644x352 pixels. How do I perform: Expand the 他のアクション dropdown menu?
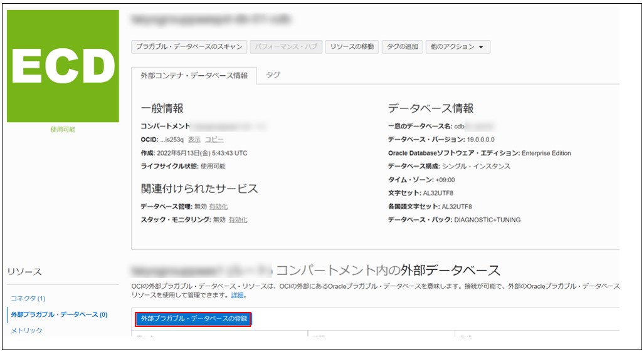(457, 47)
